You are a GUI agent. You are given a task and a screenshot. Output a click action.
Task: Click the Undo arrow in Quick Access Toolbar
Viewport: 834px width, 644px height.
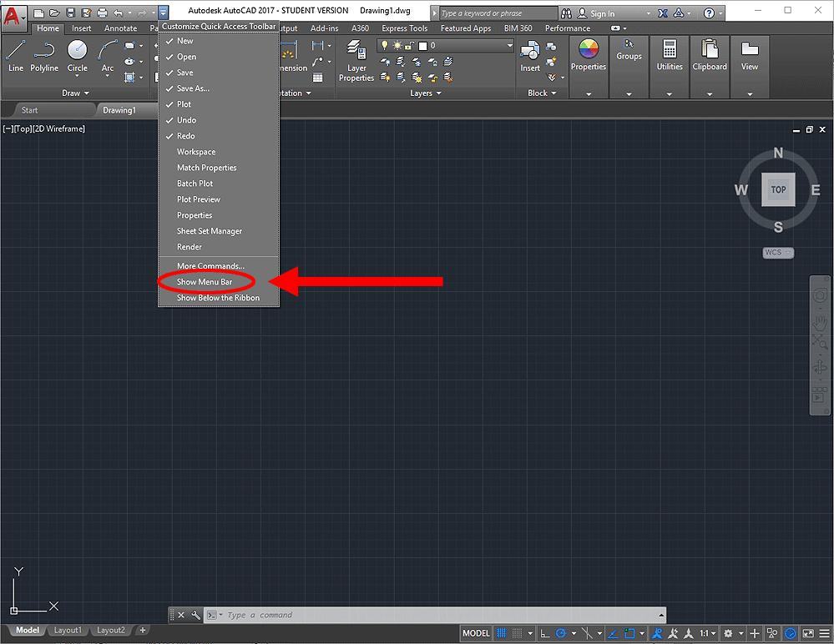tap(118, 13)
